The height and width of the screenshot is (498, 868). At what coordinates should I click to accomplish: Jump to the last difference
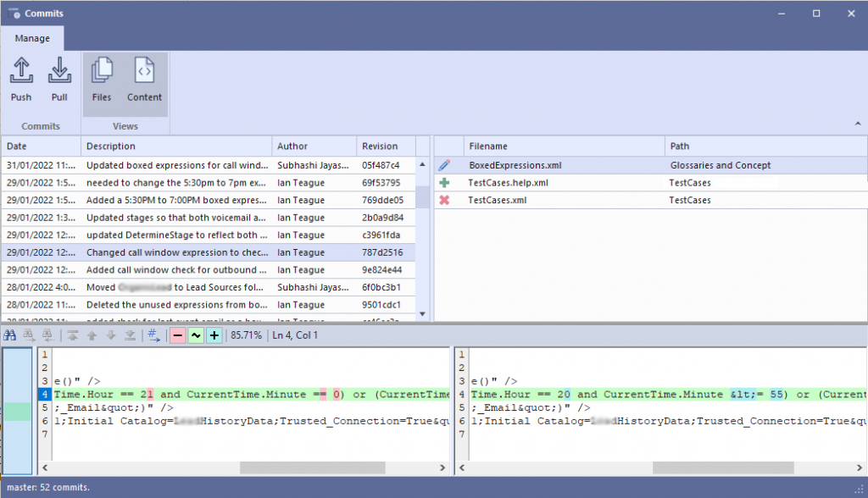[130, 335]
